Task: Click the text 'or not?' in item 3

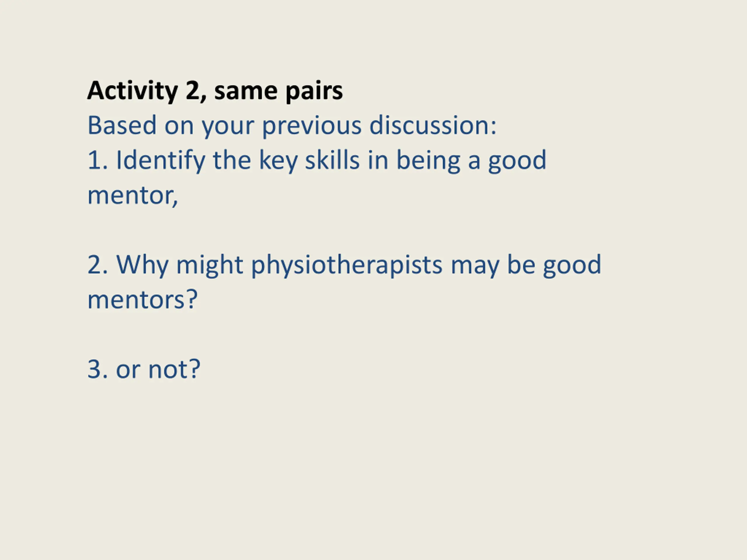Action: coord(158,369)
